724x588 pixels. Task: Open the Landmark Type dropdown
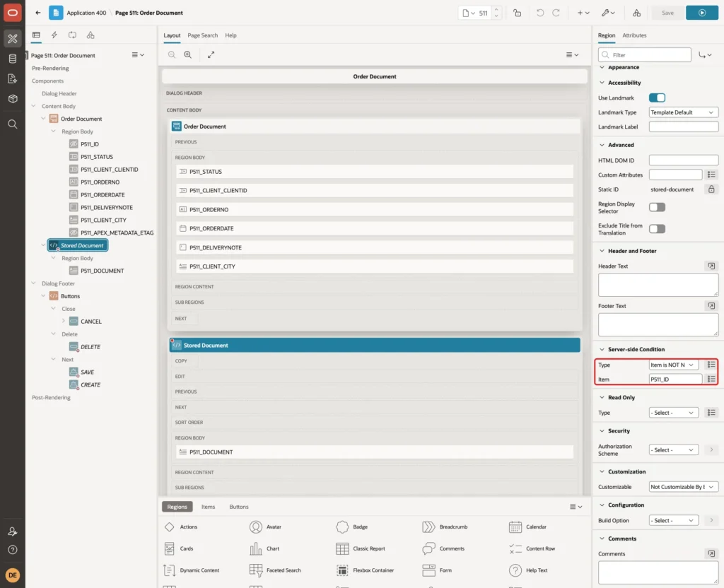(684, 112)
